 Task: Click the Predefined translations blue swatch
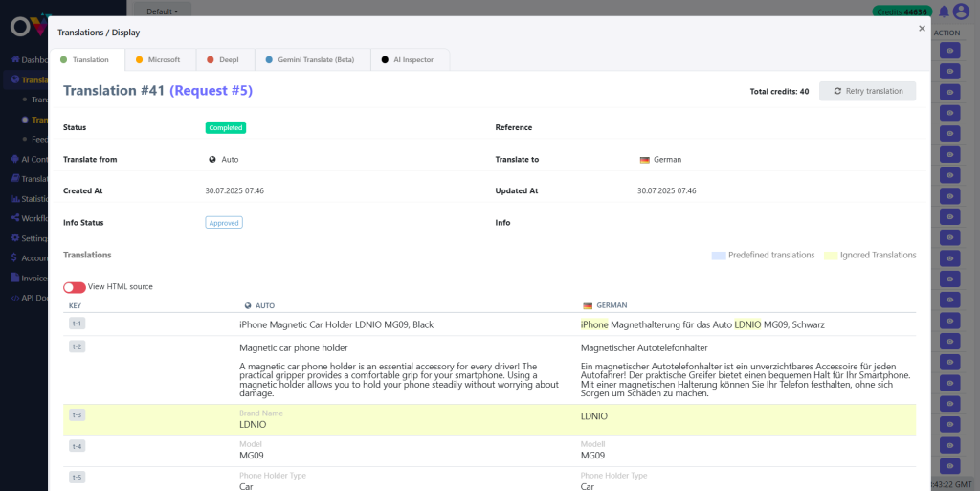[719, 256]
